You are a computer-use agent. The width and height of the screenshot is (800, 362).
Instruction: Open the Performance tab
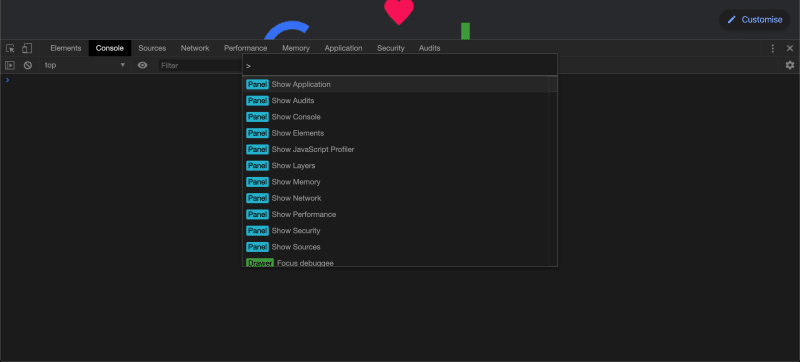pos(245,48)
